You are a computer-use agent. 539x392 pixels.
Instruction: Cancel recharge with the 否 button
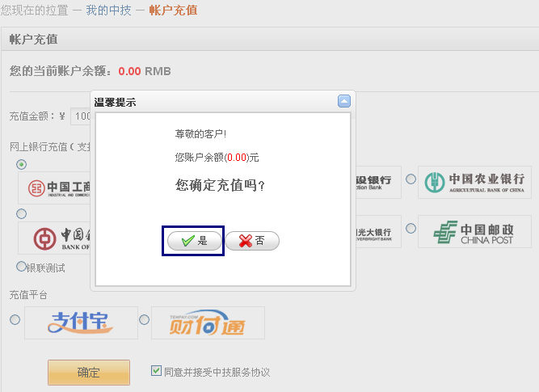click(x=252, y=241)
